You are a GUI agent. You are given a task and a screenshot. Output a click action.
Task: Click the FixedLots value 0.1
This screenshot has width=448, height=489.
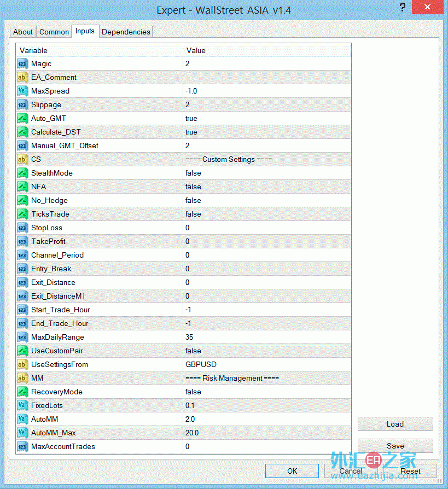190,405
